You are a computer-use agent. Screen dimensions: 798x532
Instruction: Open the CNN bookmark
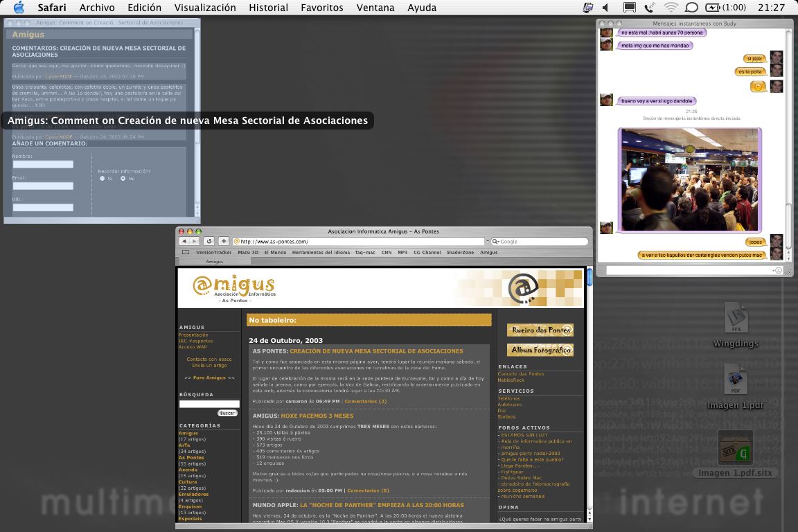387,253
